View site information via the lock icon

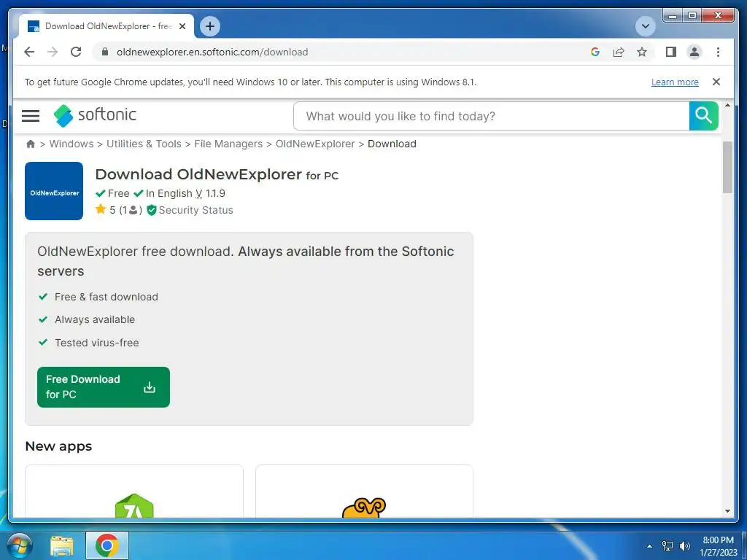pyautogui.click(x=105, y=52)
